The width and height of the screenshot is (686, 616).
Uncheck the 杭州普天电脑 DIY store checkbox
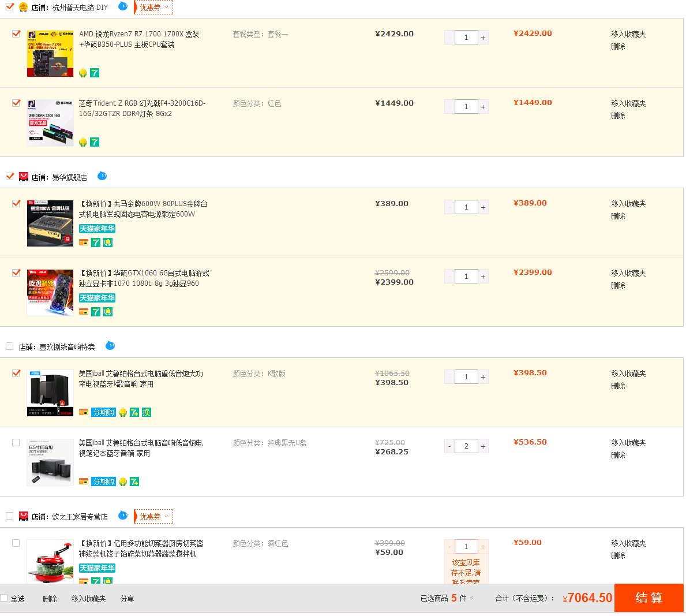tap(10, 6)
